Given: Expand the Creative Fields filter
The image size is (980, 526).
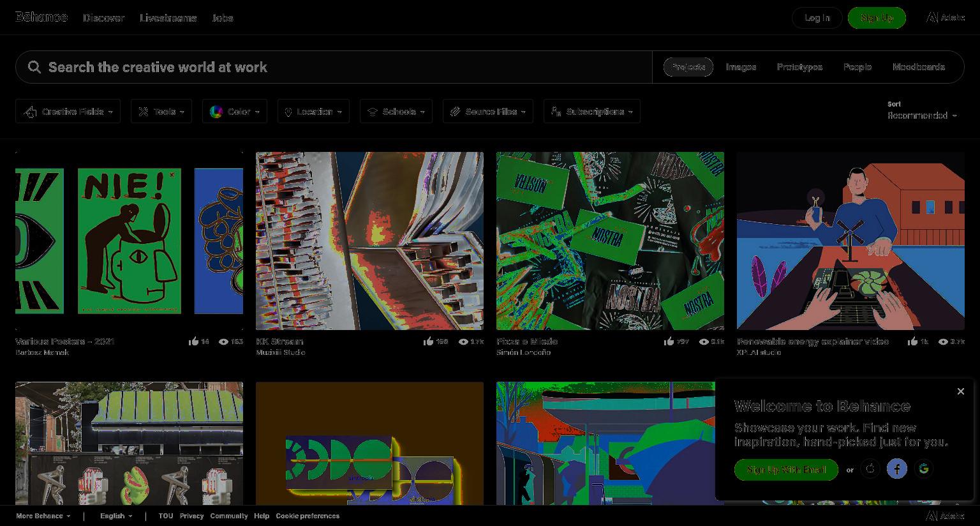Looking at the screenshot, I should [x=68, y=111].
